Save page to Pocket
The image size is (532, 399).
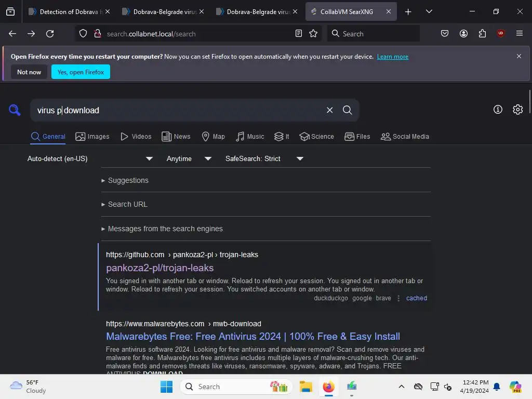[445, 33]
